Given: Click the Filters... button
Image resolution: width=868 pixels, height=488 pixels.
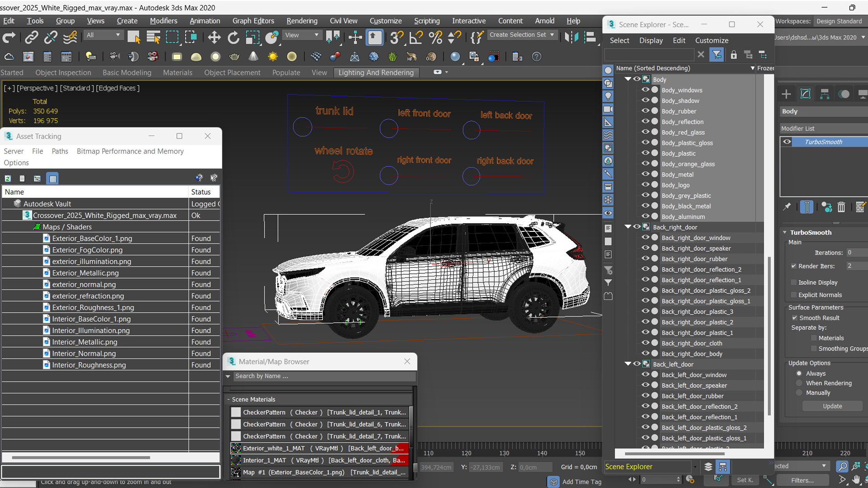Looking at the screenshot, I should [802, 480].
